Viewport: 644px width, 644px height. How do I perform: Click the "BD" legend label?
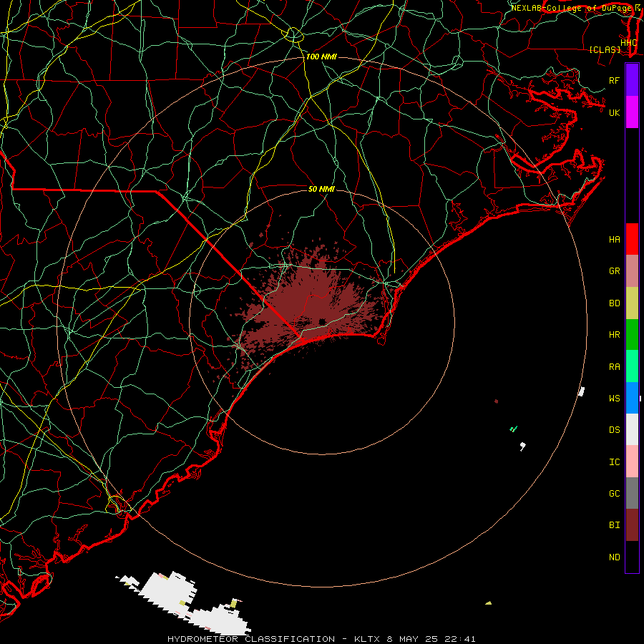pyautogui.click(x=614, y=303)
